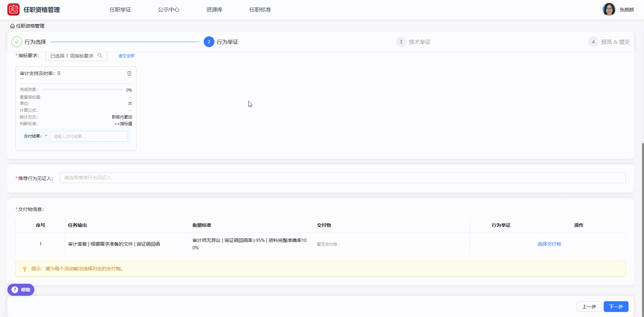Switch to the 公示中心 menu item
Screen dimensions: 644x317
coord(168,9)
